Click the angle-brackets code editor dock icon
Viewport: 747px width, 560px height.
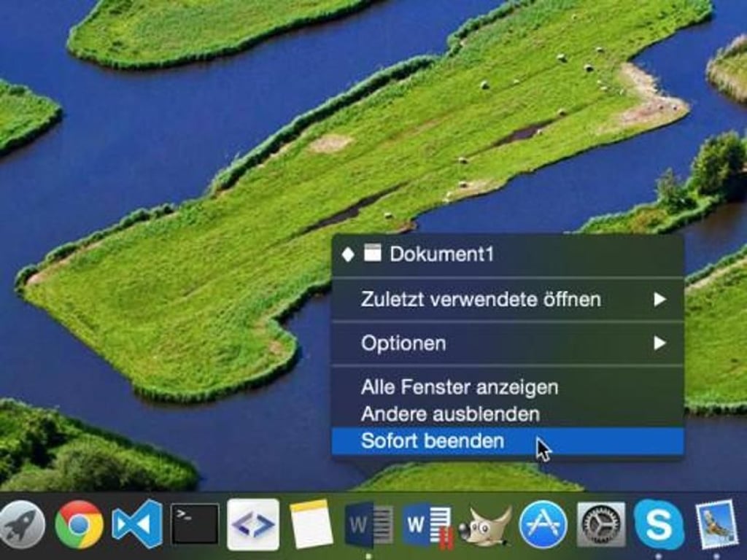click(253, 524)
